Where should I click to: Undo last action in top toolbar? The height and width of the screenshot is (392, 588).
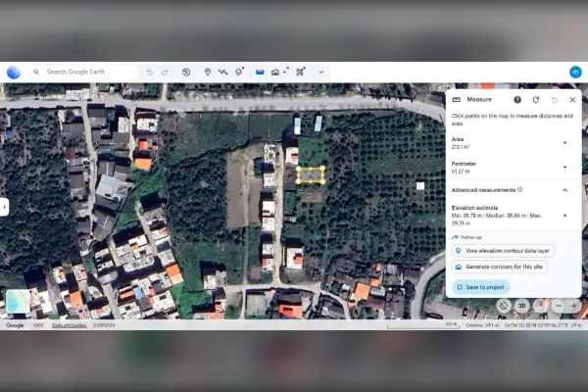[150, 72]
